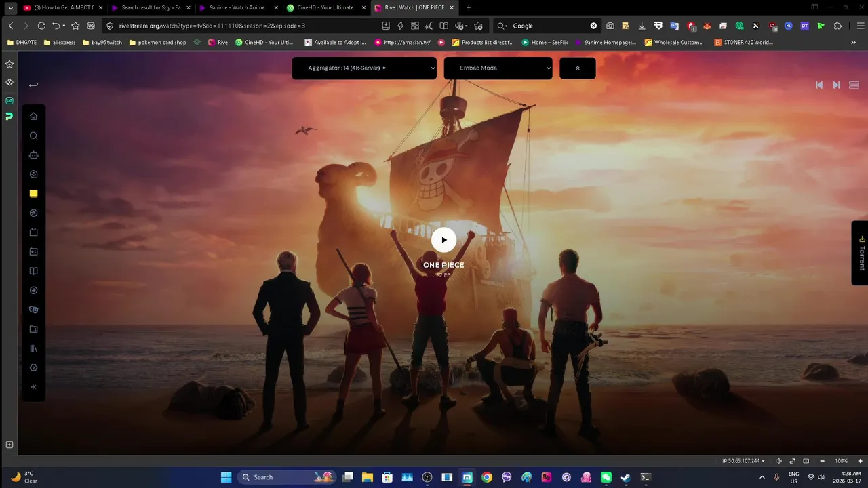Open the TV icon in Rive sidebar
The height and width of the screenshot is (488, 868).
(x=33, y=232)
